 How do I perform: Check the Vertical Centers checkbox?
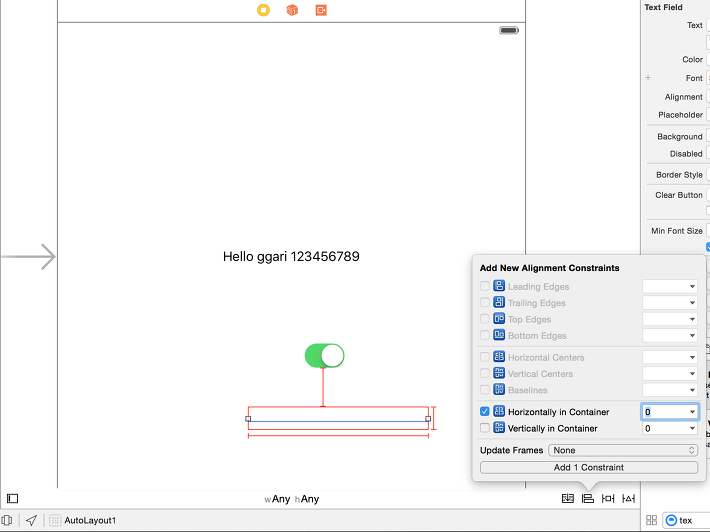485,374
